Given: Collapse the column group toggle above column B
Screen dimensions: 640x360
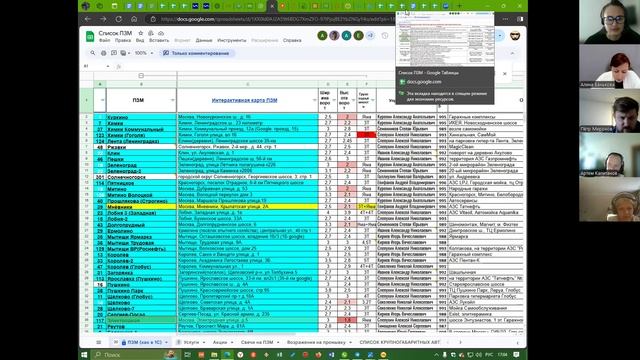Looking at the screenshot, I should [141, 76].
